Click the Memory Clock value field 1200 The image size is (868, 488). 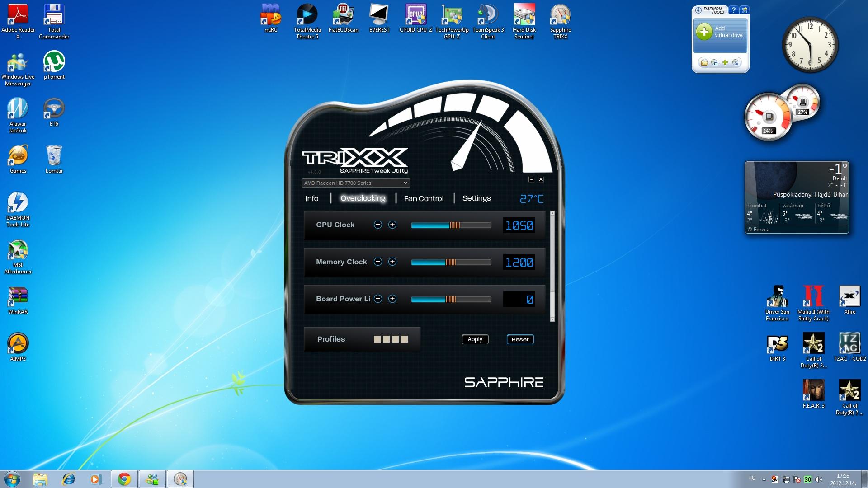[519, 262]
